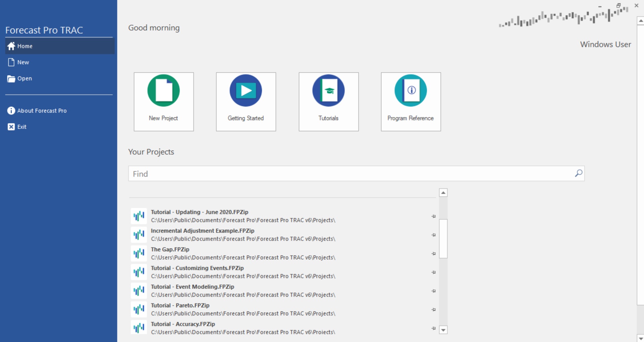Screen dimensions: 644x342
Task: Click the Open folder icon in sidebar
Action: pos(11,79)
